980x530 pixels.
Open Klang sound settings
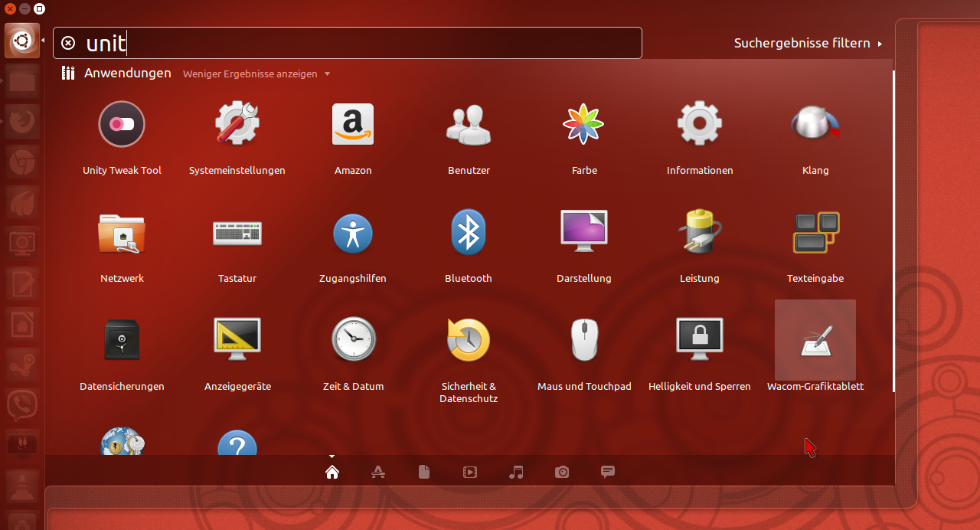[x=815, y=123]
